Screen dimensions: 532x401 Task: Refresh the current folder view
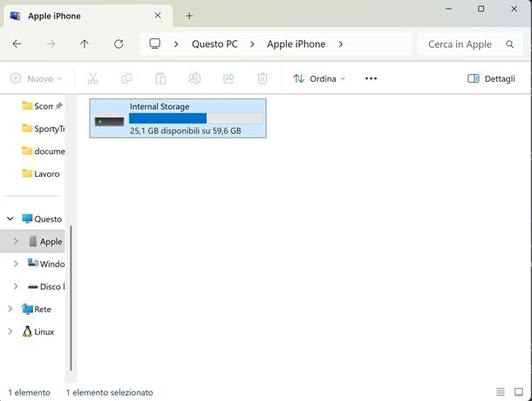[119, 44]
